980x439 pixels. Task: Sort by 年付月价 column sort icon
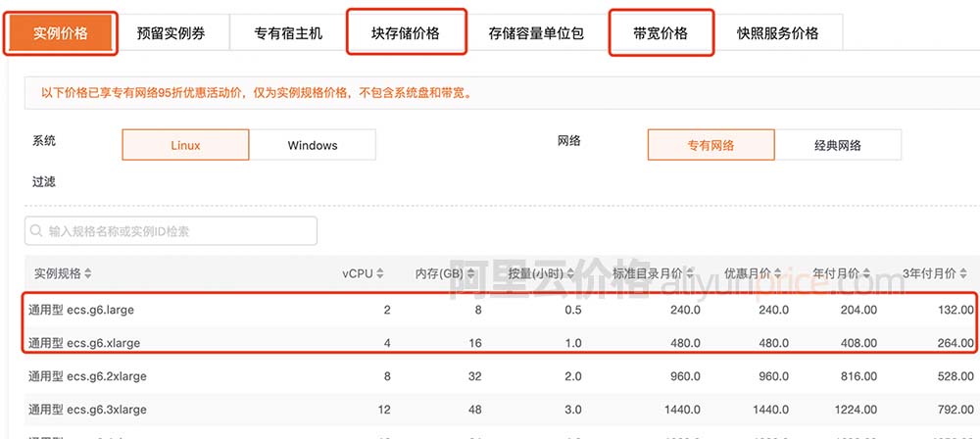866,273
